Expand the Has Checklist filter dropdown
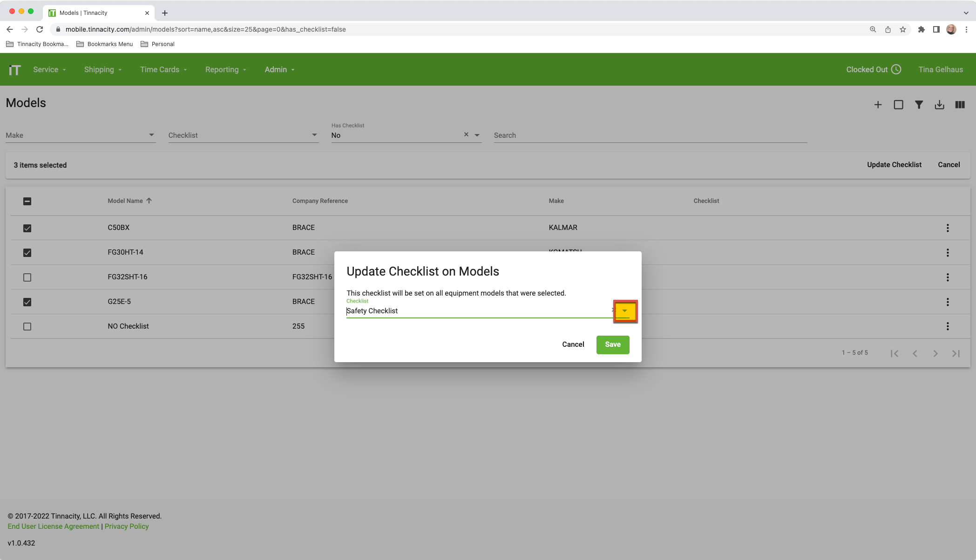This screenshot has height=560, width=976. point(477,135)
